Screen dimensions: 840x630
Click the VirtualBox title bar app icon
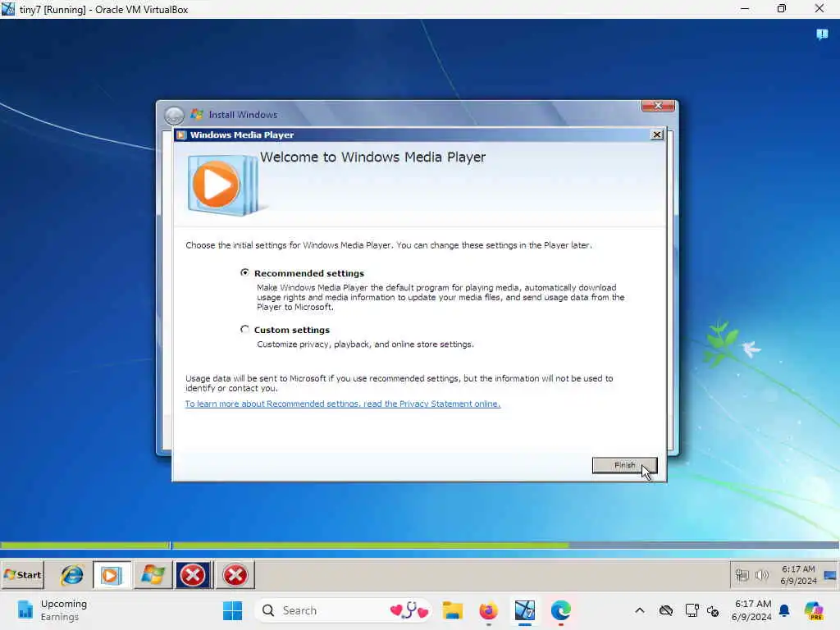(8, 9)
